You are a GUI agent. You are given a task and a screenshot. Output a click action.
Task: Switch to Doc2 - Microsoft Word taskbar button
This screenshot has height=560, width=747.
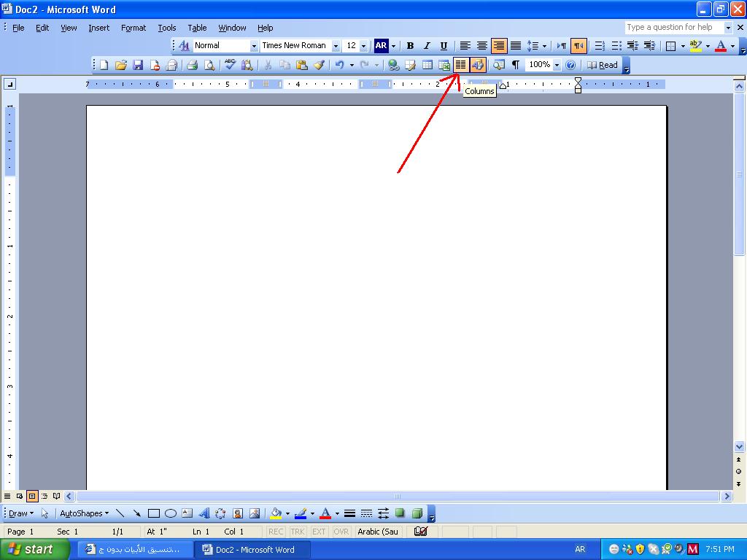coord(252,550)
